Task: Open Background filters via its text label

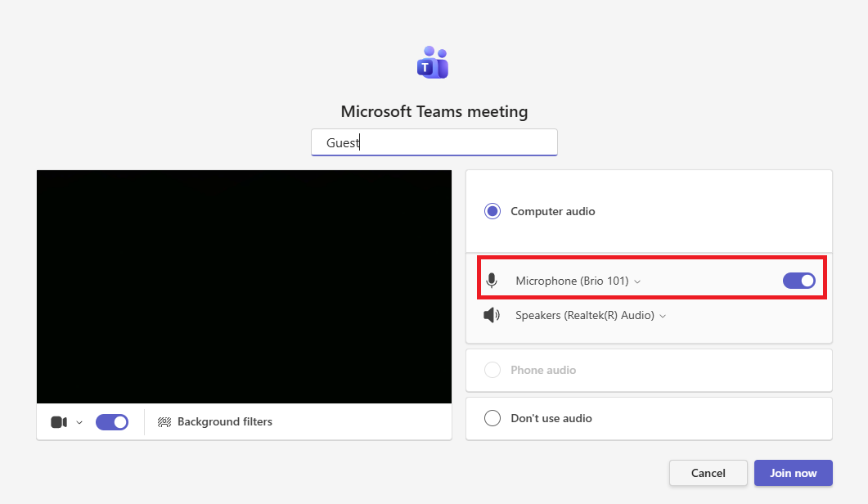Action: pyautogui.click(x=225, y=422)
